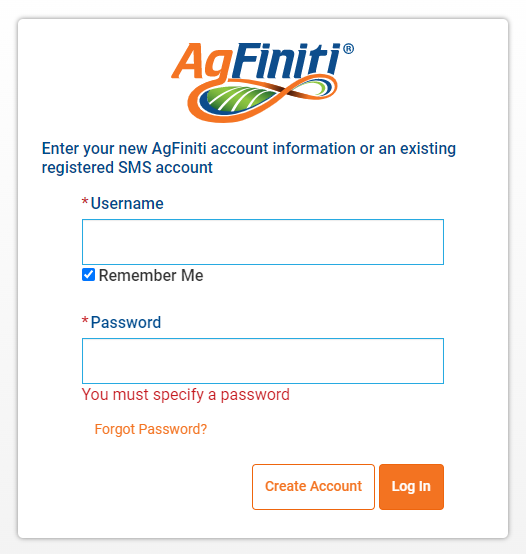Click the small right loop of the logo's infinity symbol

315,86
